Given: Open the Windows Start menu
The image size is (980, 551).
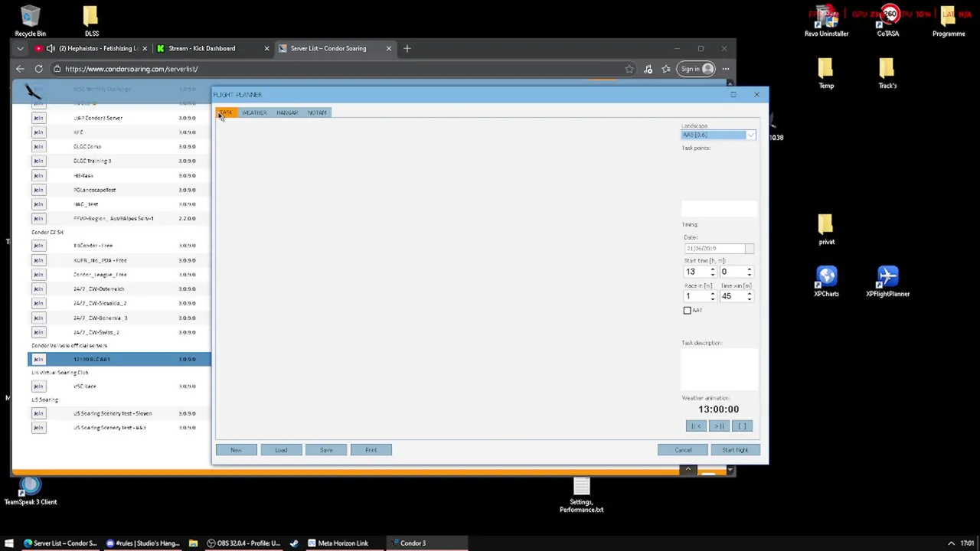Looking at the screenshot, I should pyautogui.click(x=9, y=543).
